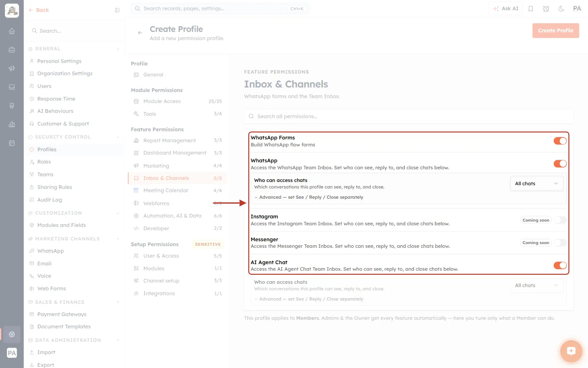Expand Advanced settings under AI Agent Chat access
Image resolution: width=588 pixels, height=368 pixels.
point(309,299)
